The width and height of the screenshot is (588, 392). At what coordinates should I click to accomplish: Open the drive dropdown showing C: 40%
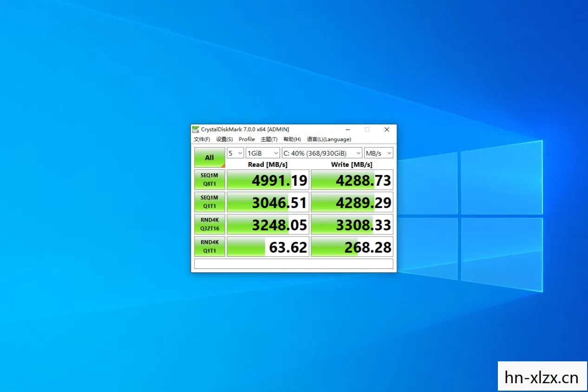coord(322,153)
